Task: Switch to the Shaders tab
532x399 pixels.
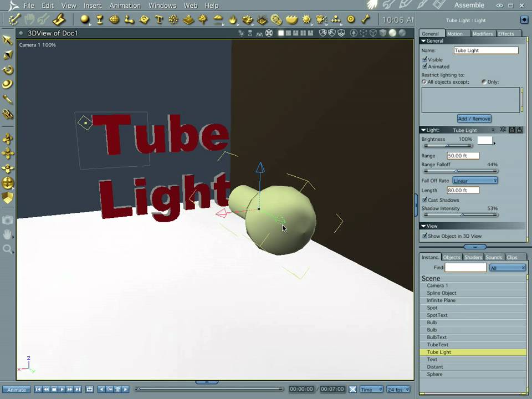Action: [x=473, y=257]
